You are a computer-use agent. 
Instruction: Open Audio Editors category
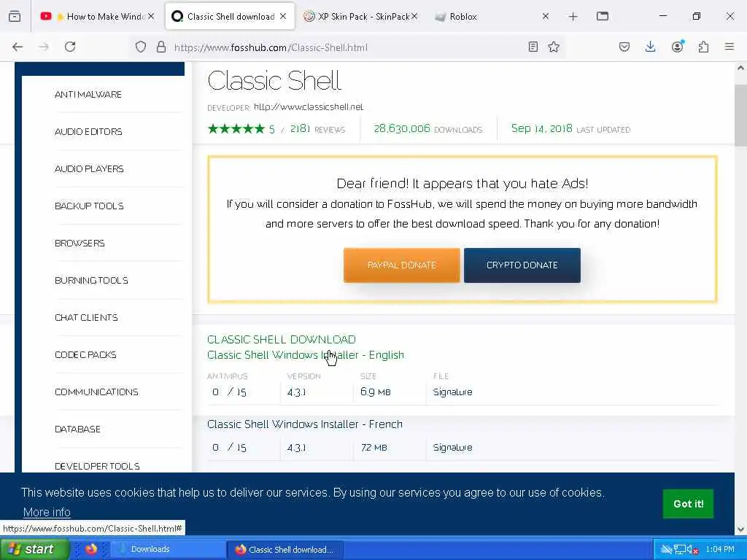pyautogui.click(x=88, y=131)
